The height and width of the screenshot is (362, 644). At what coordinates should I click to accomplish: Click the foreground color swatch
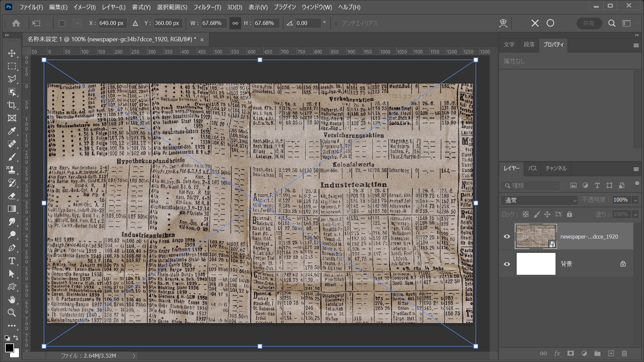9,348
